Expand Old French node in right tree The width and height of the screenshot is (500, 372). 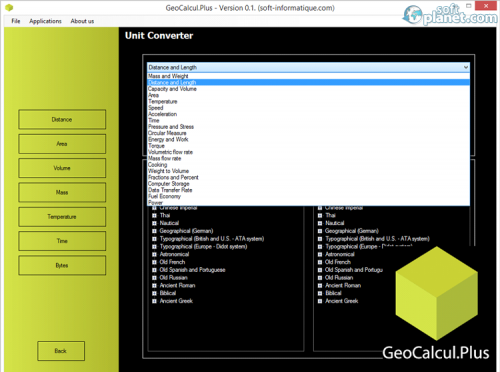(x=320, y=262)
